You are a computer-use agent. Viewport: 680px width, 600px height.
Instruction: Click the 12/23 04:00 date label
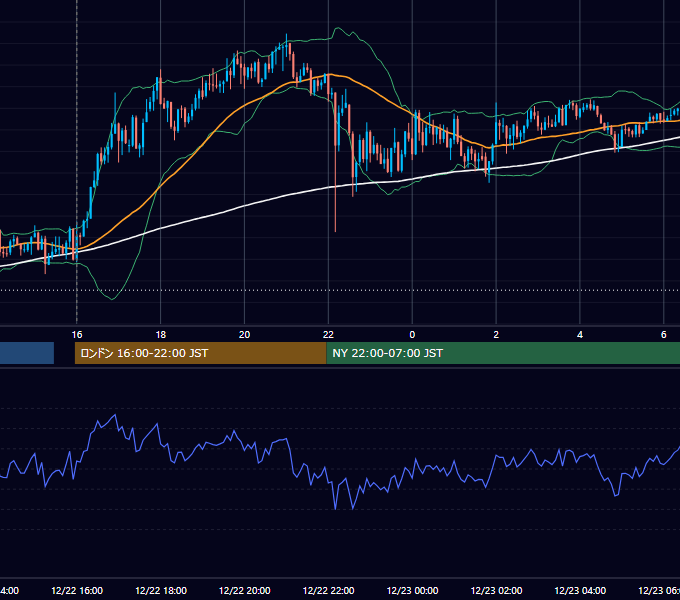coord(580,590)
